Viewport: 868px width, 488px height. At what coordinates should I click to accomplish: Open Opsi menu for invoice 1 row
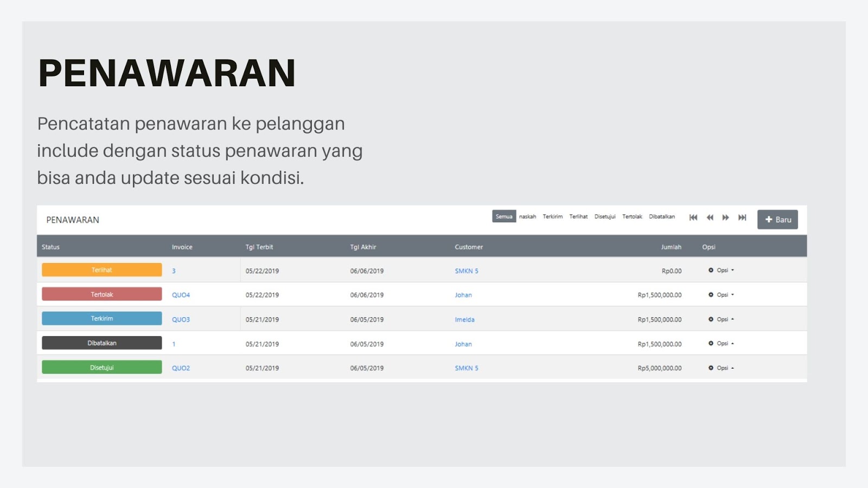[721, 343]
